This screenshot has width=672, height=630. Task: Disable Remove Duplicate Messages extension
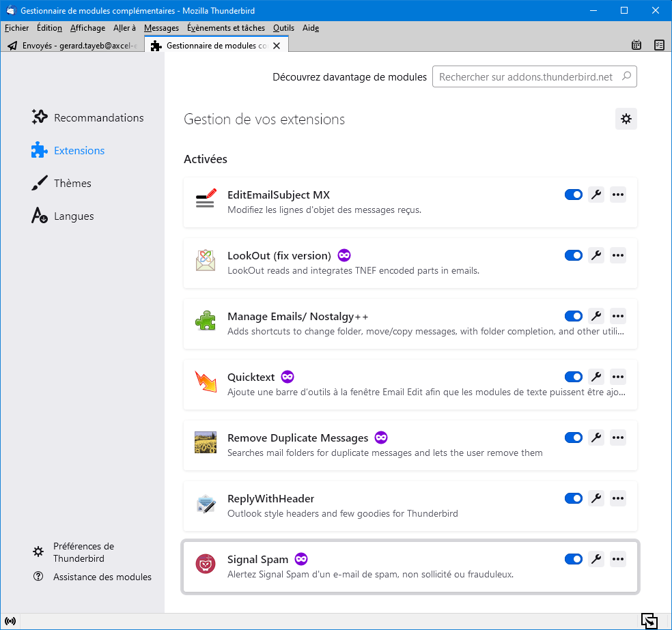(574, 438)
